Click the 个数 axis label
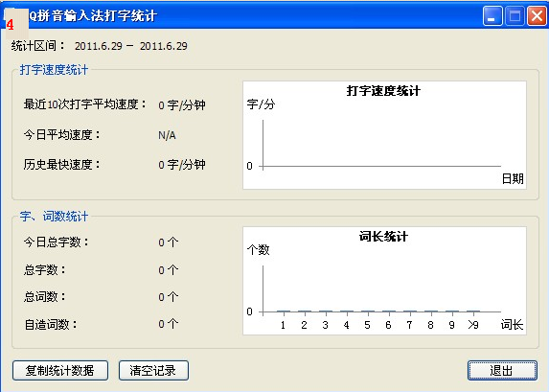 (259, 250)
